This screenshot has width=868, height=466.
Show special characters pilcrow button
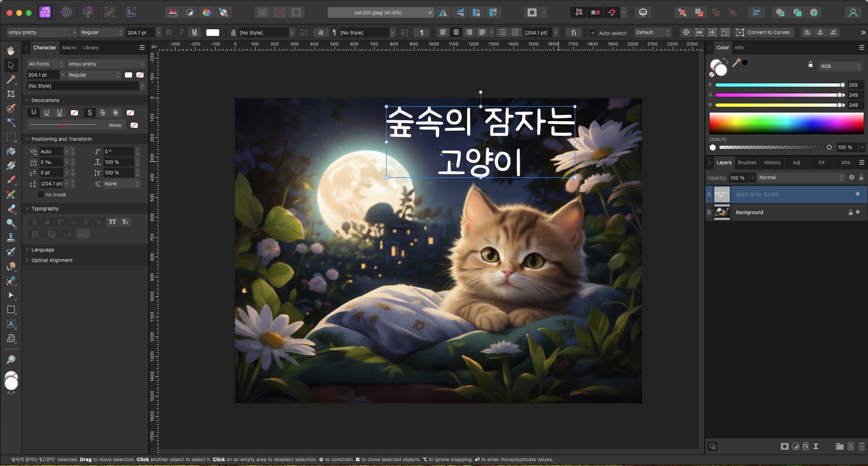click(422, 33)
